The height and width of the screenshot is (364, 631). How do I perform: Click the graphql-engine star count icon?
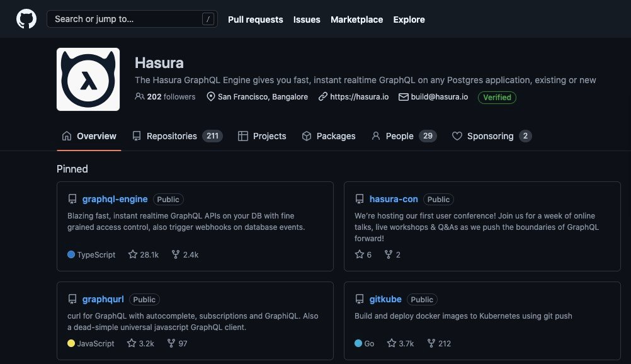click(133, 254)
